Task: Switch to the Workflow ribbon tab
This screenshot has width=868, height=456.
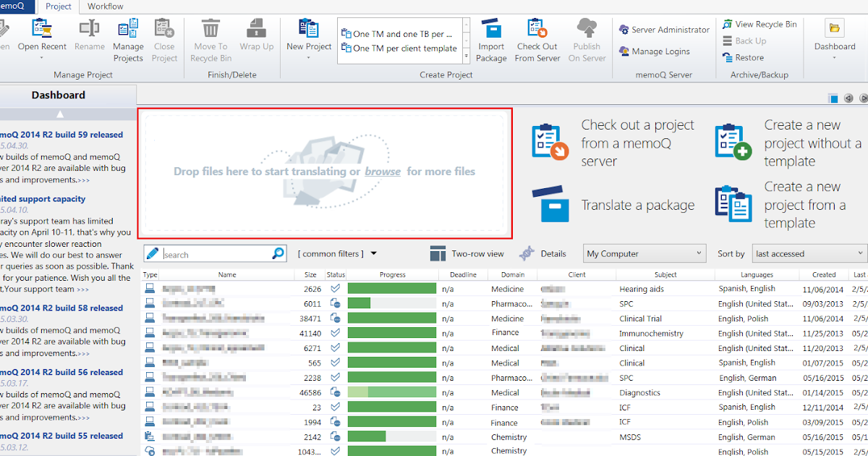Action: click(105, 7)
